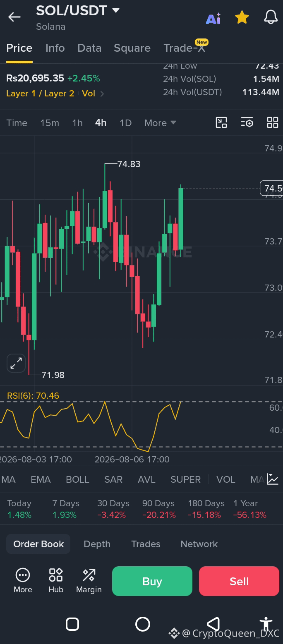Screen dimensions: 283x644
Task: Switch to the Trades tab
Action: tap(146, 544)
